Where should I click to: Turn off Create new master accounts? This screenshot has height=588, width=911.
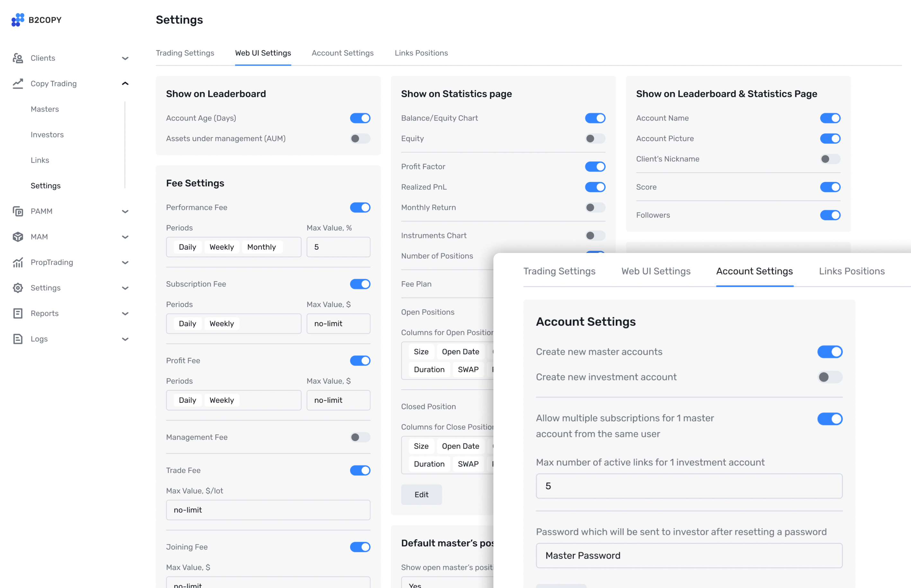click(830, 352)
